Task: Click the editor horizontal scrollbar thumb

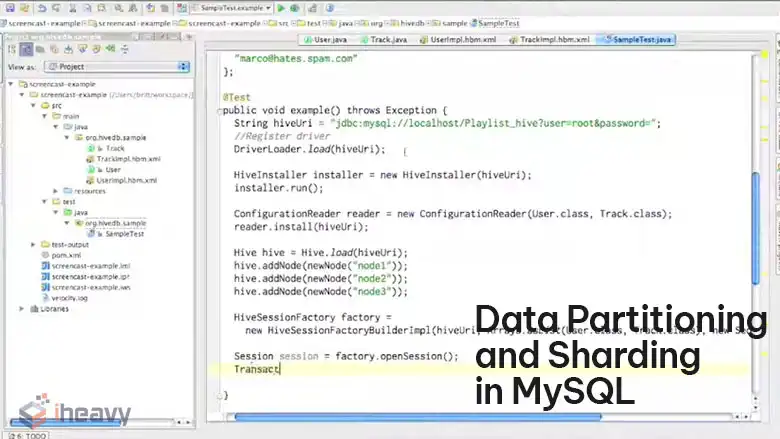Action: pos(418,417)
